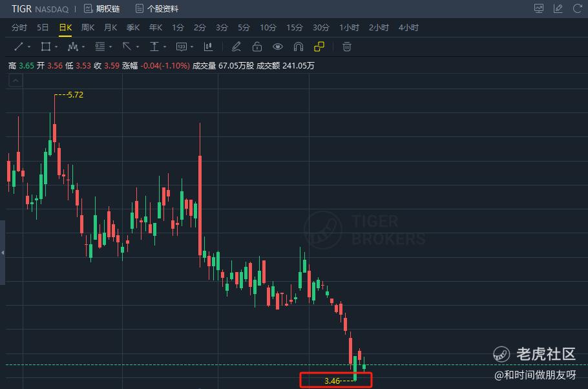Select the 2分 interval
Viewport: 588px width, 389px height.
[x=200, y=27]
